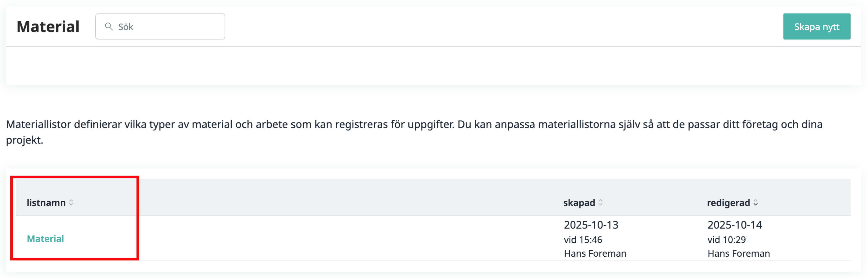868x278 pixels.
Task: Click the created time vid 15:46
Action: (x=583, y=240)
